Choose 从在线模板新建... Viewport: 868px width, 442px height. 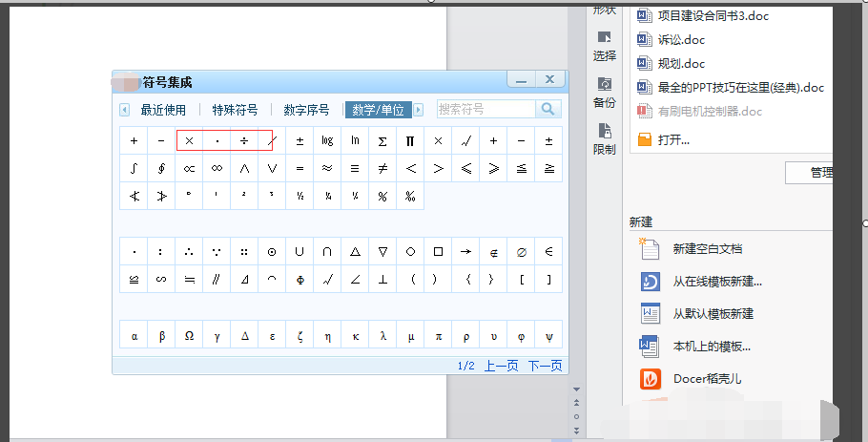tap(701, 282)
